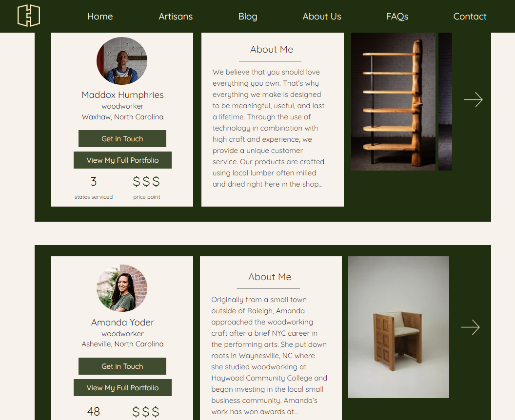Click Get in Touch for Maddox Humphries
Screen dimensions: 515x420
122,139
